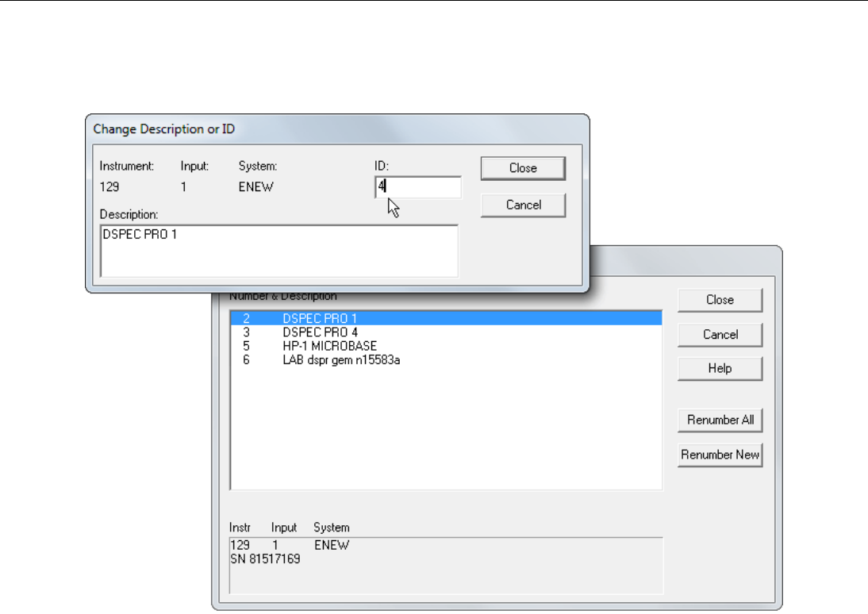Screen dimensions: 868x614
Task: Select the HP-1 MICROBASE list row
Action: point(446,346)
